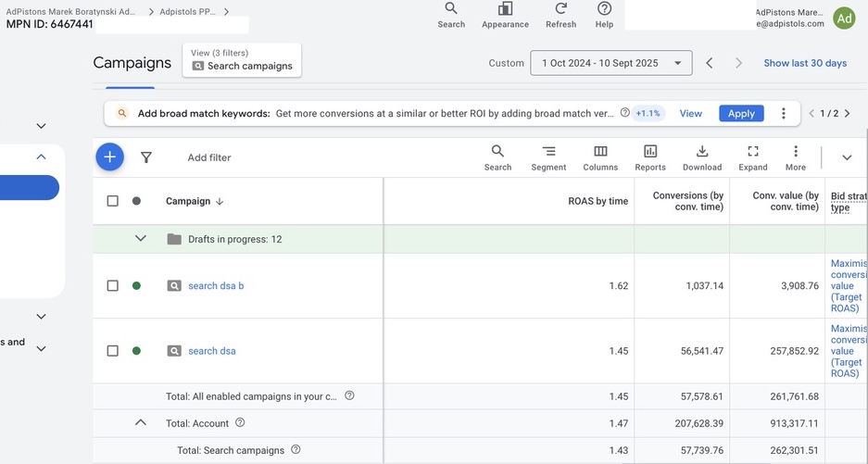Viewport: 868px width, 464px height.
Task: Click the filter funnel icon
Action: point(146,157)
